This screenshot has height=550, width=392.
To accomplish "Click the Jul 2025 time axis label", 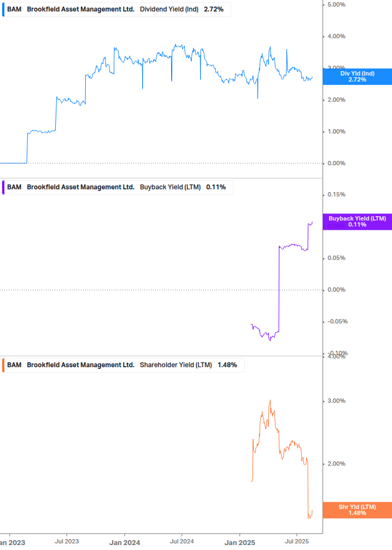I will point(297,542).
